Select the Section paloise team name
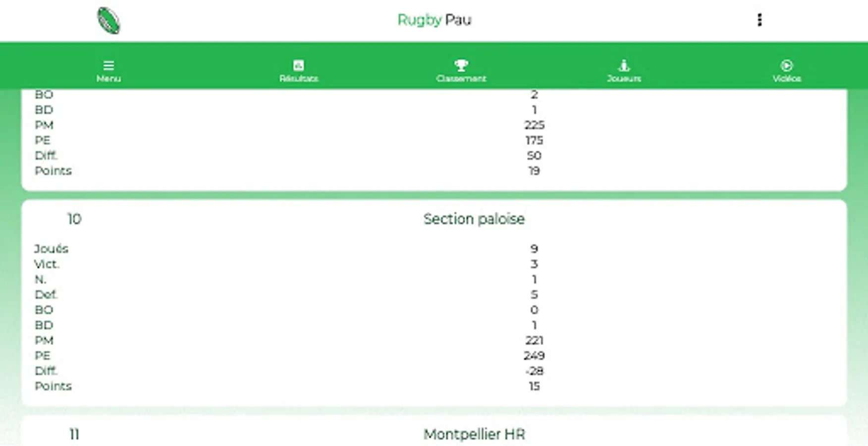This screenshot has height=446, width=868. (474, 219)
